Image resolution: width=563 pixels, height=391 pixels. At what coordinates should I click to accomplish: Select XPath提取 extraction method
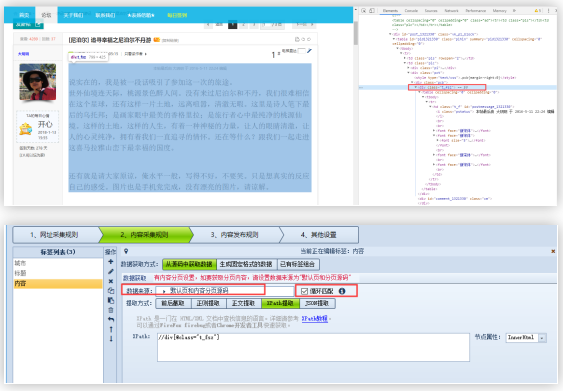(x=280, y=303)
